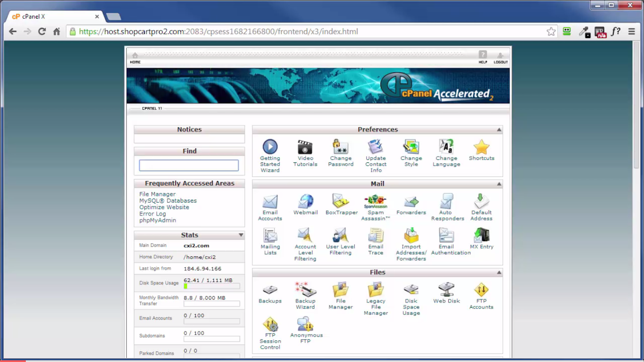Click the f? font extension icon
The height and width of the screenshot is (362, 644).
click(x=616, y=31)
